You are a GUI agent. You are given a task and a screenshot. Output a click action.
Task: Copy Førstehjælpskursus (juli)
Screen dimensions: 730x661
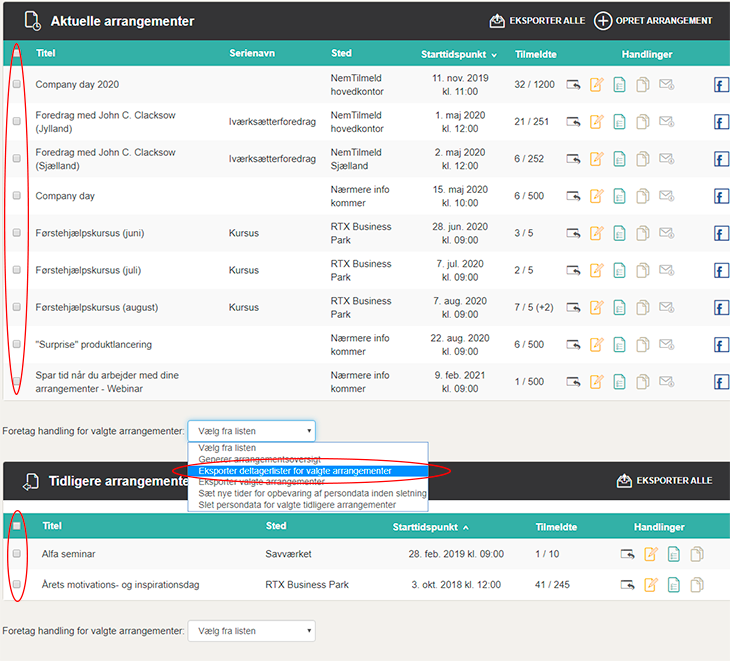point(642,270)
